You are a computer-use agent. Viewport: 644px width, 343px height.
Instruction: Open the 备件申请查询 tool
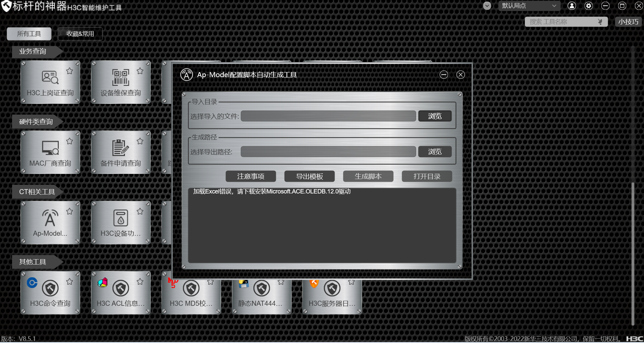point(121,152)
